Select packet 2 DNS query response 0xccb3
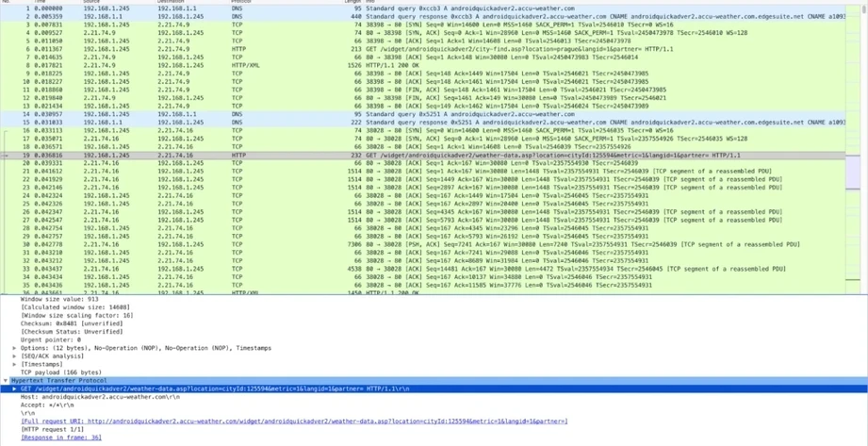This screenshot has height=446, width=868. (423, 17)
